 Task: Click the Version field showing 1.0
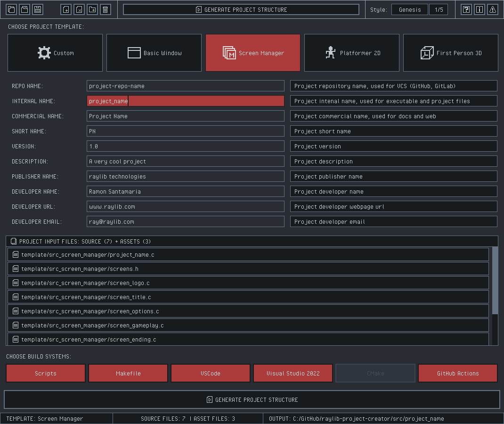186,146
